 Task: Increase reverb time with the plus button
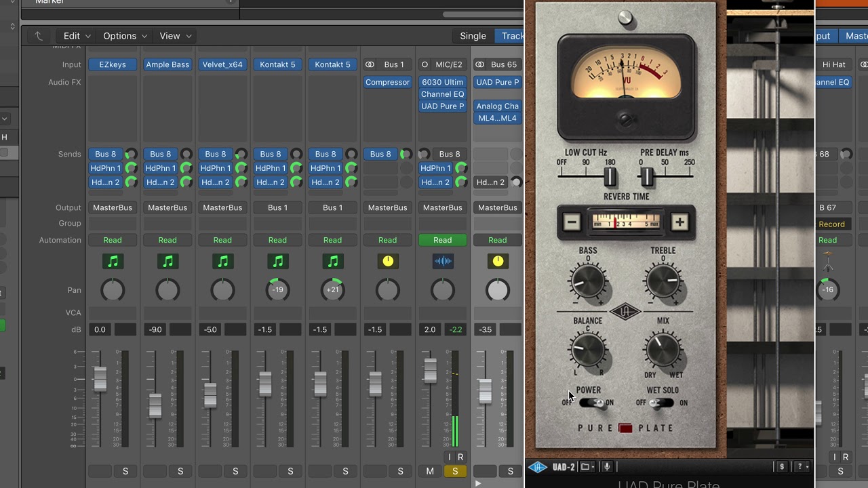679,222
